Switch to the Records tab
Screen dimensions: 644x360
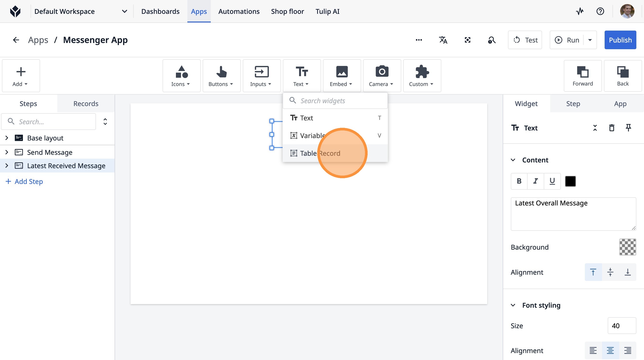pos(86,104)
